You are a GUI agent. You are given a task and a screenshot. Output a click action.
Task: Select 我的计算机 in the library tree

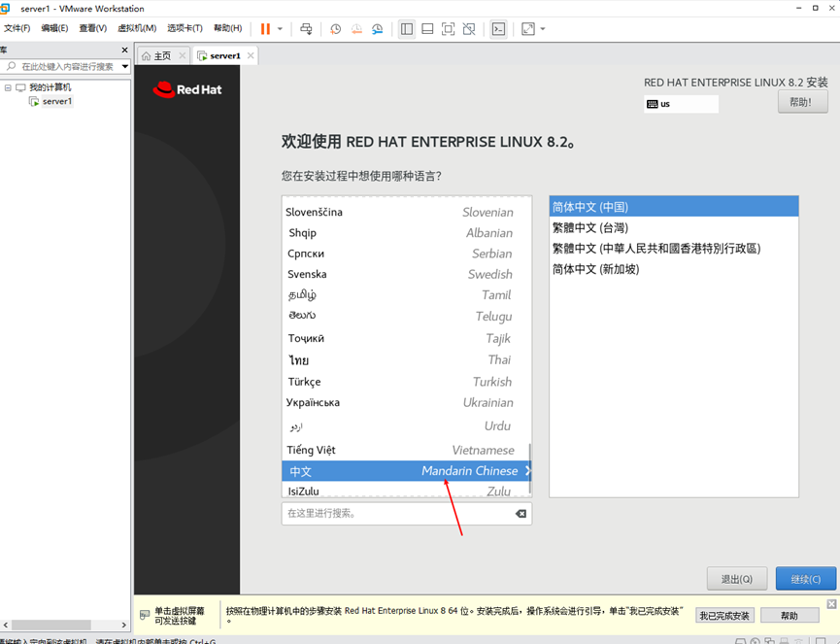(x=50, y=87)
